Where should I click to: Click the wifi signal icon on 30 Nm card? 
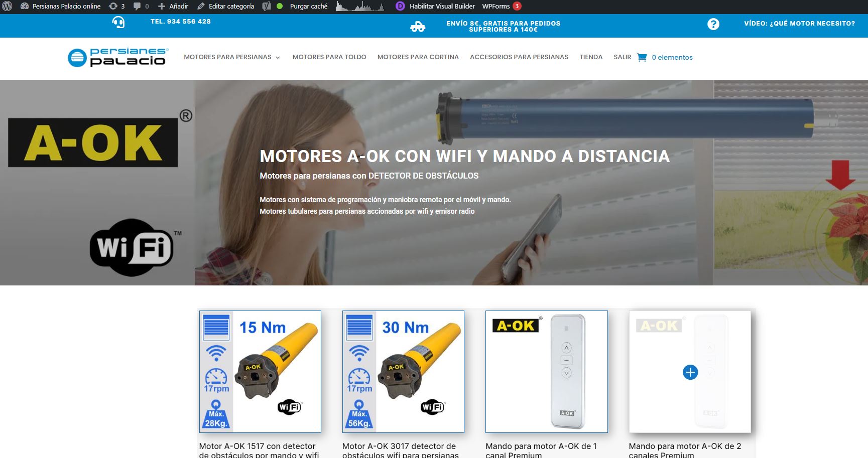point(359,353)
